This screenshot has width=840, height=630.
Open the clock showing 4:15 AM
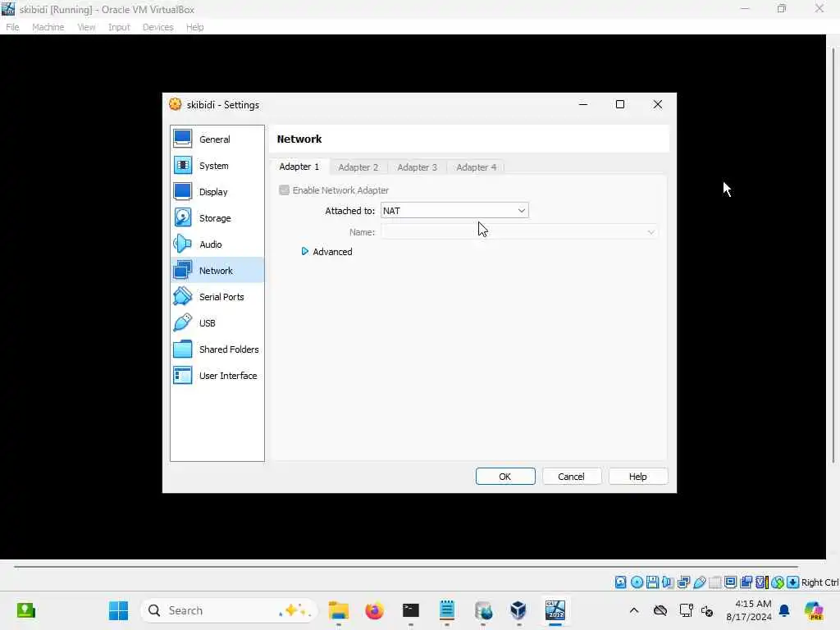pyautogui.click(x=748, y=610)
